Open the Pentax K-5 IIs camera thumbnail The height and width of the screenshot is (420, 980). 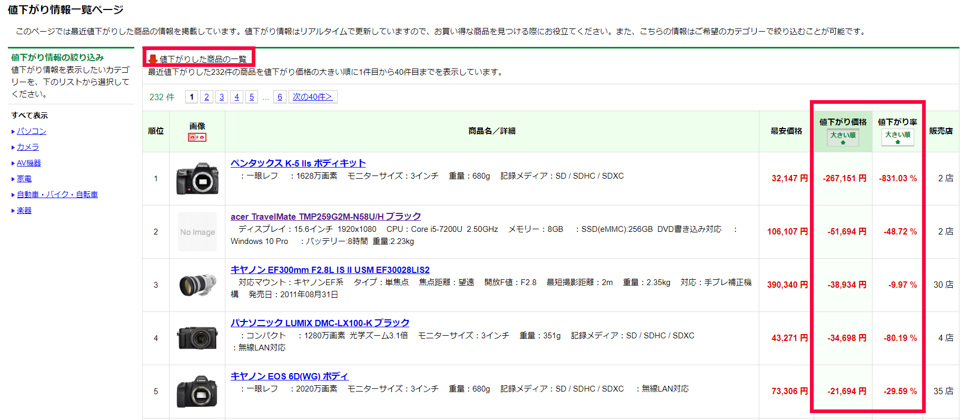tap(197, 179)
